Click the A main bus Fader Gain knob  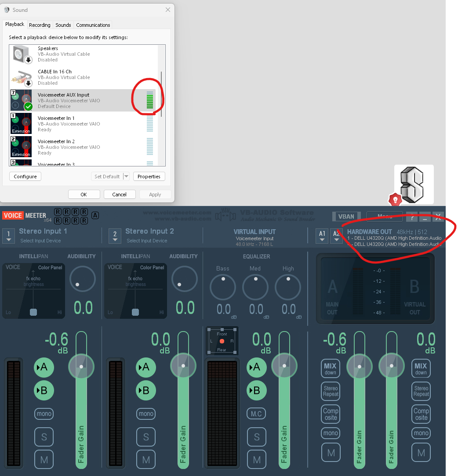[x=360, y=366]
